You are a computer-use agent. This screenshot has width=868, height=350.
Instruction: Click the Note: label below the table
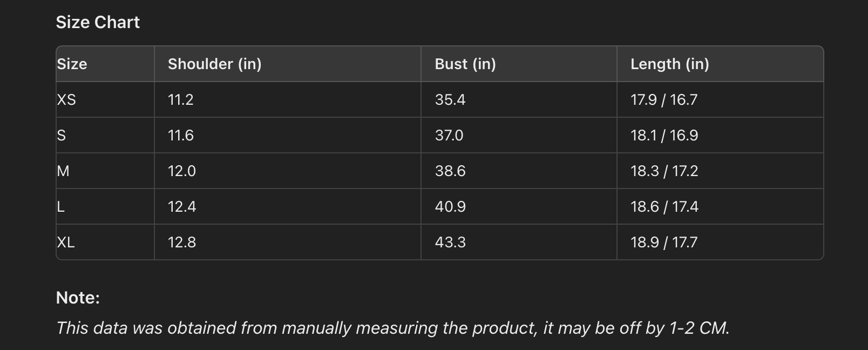[78, 298]
